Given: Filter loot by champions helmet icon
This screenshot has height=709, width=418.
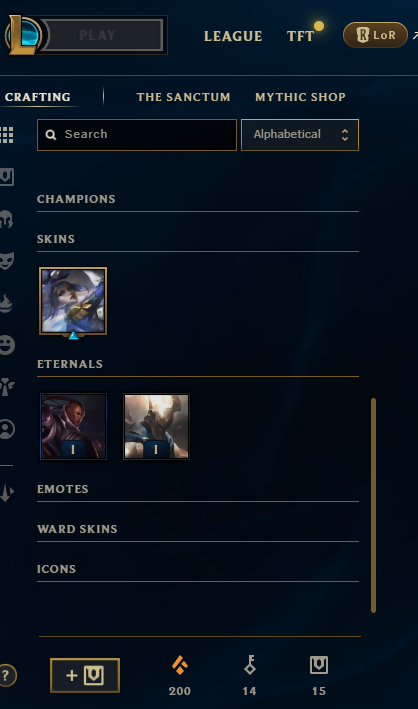Looking at the screenshot, I should tap(7, 219).
